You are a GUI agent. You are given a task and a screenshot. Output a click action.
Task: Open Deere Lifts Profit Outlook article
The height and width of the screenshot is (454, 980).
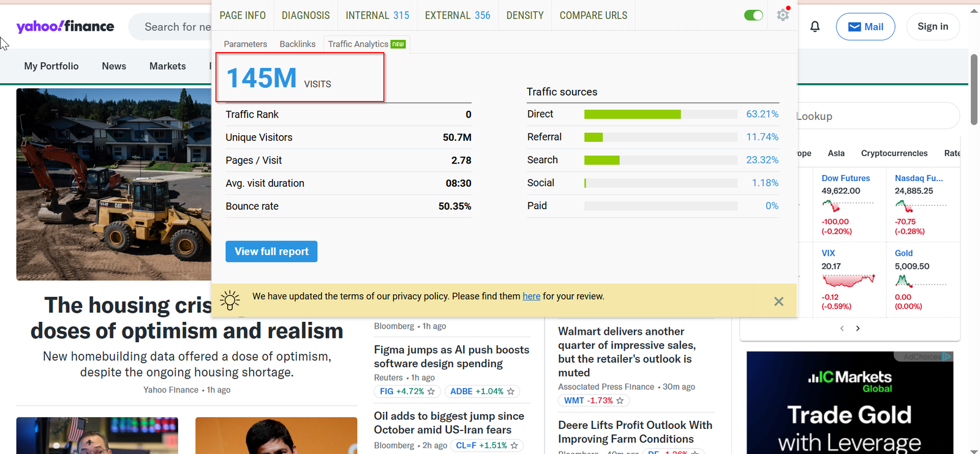coord(635,432)
